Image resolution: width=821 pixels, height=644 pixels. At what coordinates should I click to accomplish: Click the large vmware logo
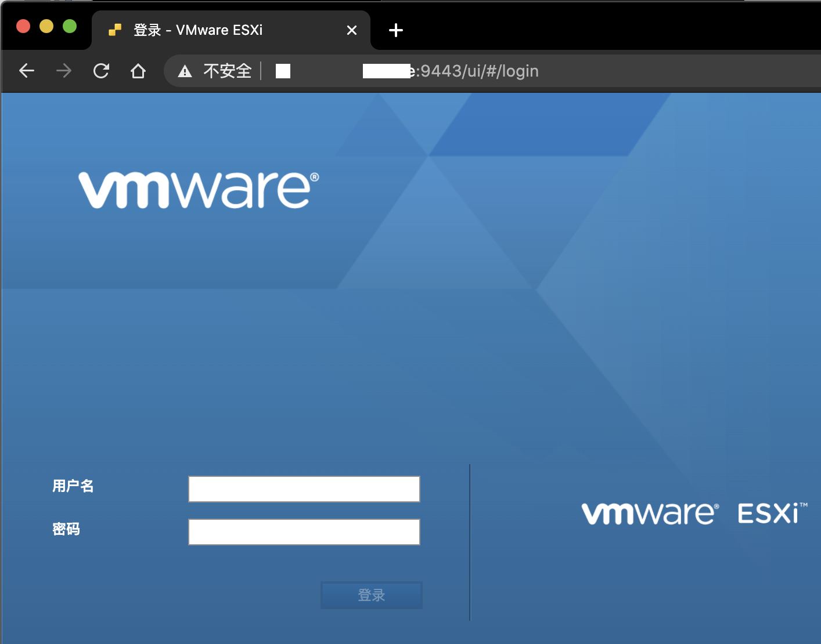(x=199, y=190)
